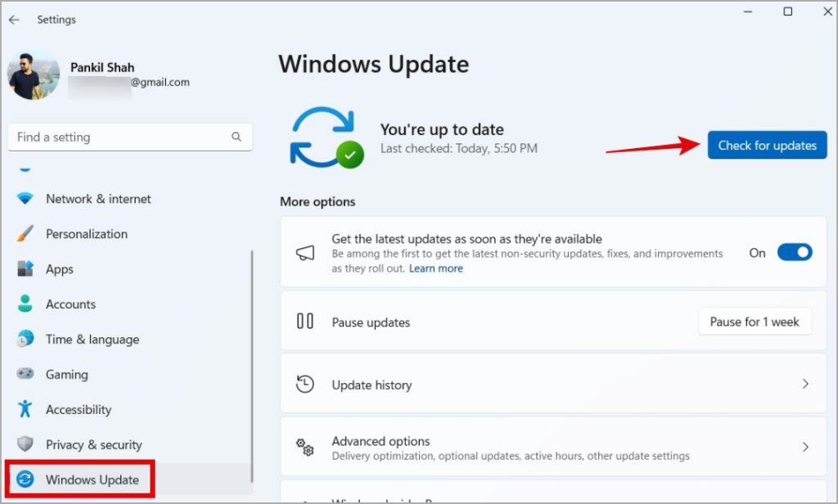Image resolution: width=838 pixels, height=504 pixels.
Task: Click the magnifier icon in search box
Action: [237, 137]
